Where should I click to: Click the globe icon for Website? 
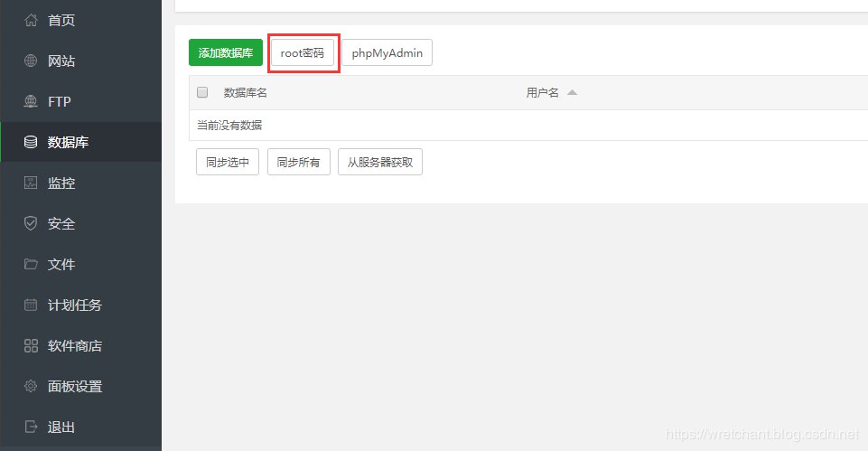tap(31, 61)
